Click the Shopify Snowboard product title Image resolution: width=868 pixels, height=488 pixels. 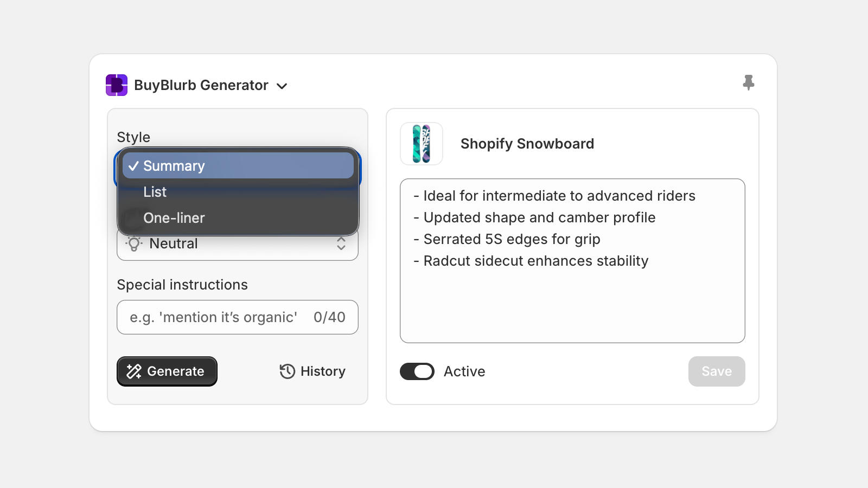coord(527,144)
